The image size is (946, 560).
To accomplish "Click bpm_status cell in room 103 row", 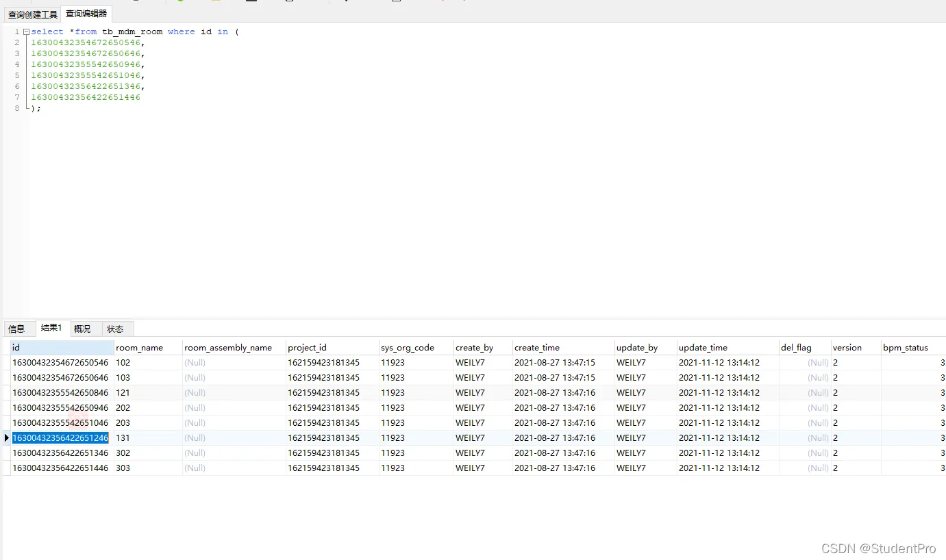I will coord(913,378).
